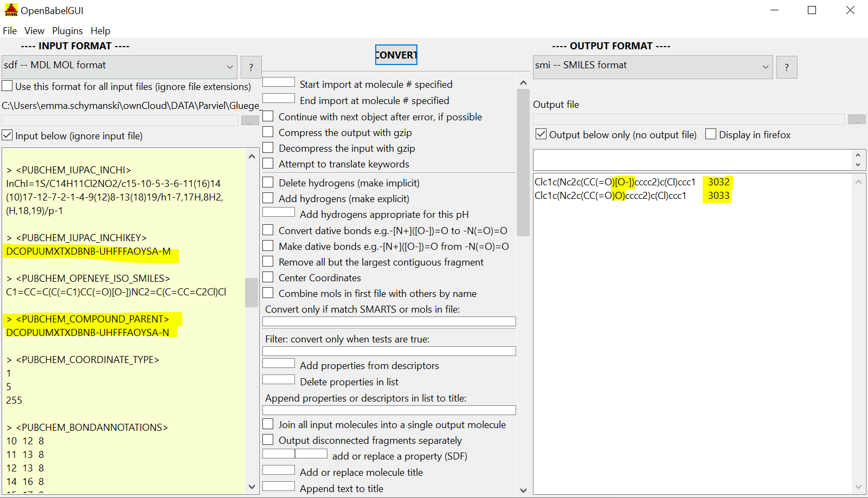Click InChIKey DCOPUUMXTXDBNB-UHFFFAOYSA-M text
The image size is (868, 498).
[88, 251]
